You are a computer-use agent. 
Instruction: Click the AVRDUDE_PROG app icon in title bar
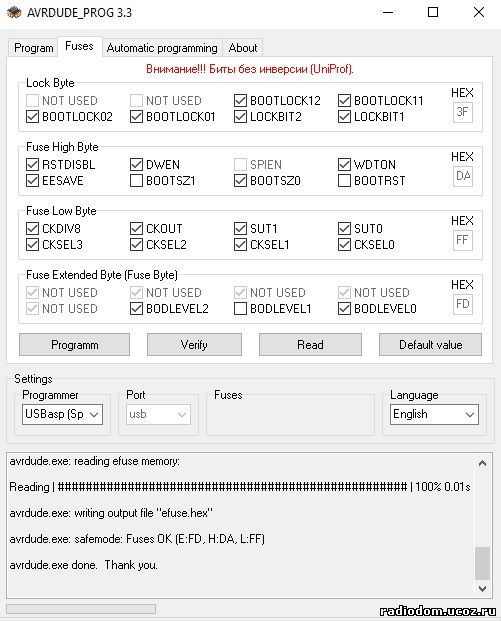(x=14, y=13)
